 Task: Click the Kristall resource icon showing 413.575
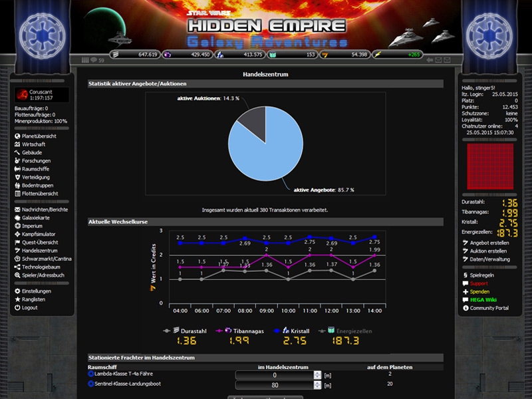(220, 55)
